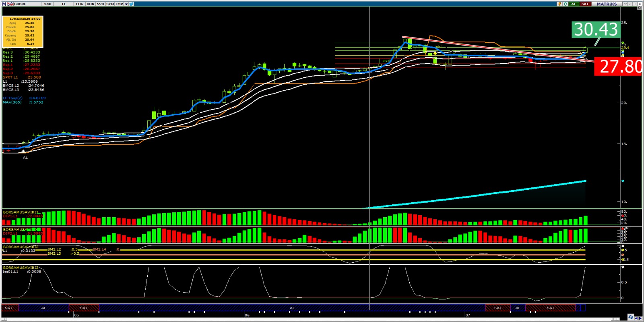Toggle the KHN option in toolbar

(x=90, y=4)
